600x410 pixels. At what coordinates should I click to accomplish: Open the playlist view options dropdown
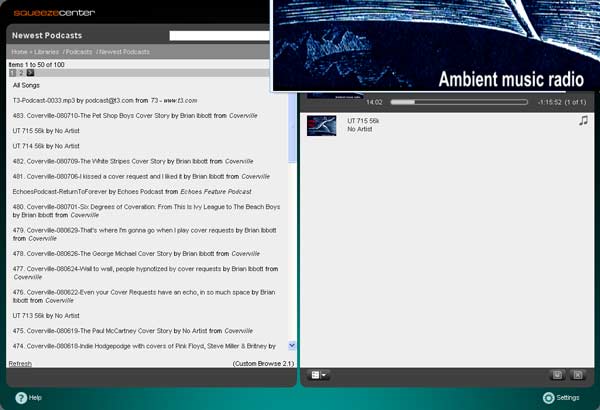pos(319,375)
